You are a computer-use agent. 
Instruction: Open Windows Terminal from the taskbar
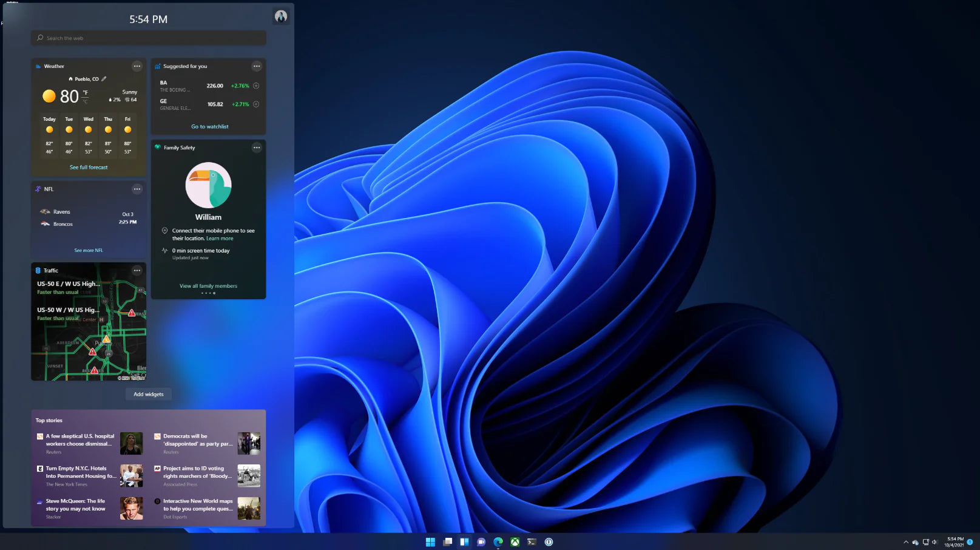(532, 542)
